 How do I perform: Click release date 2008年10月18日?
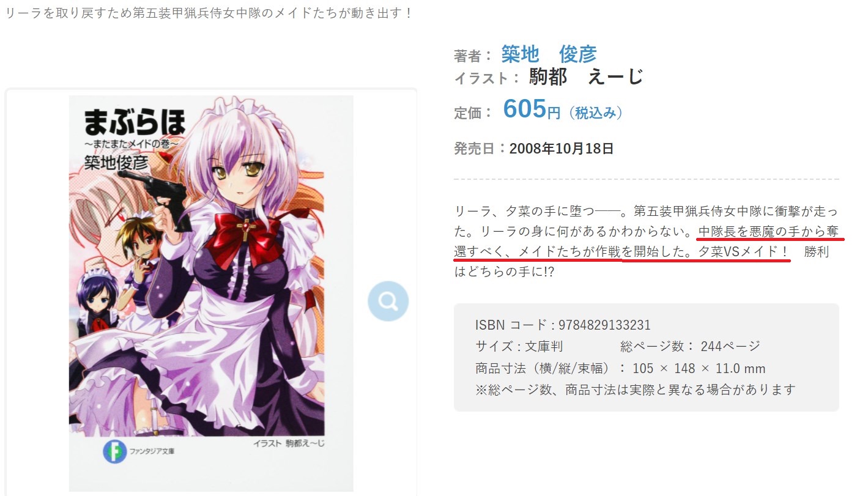[561, 149]
